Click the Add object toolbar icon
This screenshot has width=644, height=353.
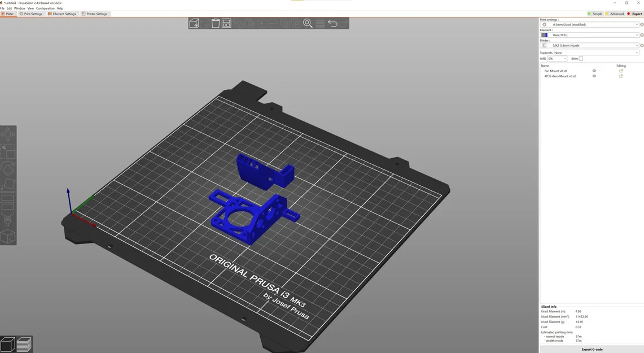pyautogui.click(x=194, y=23)
